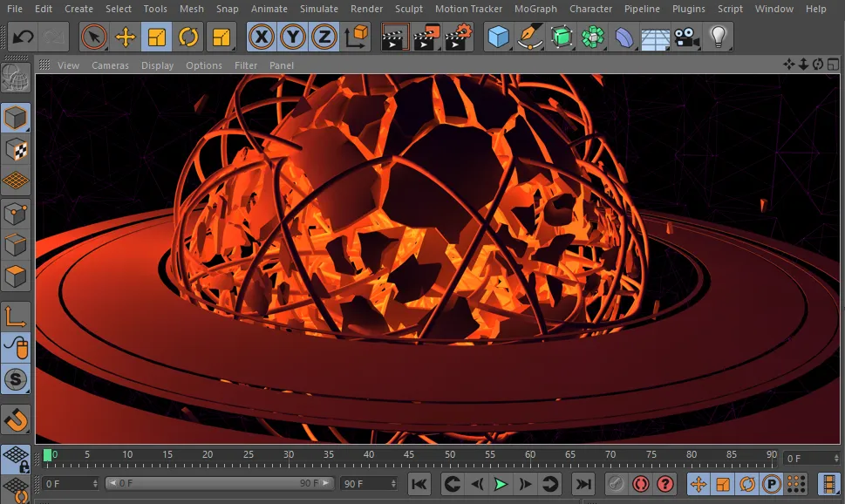The image size is (845, 504).
Task: Adjust start frame 0 F stepper arrows
Action: point(95,484)
